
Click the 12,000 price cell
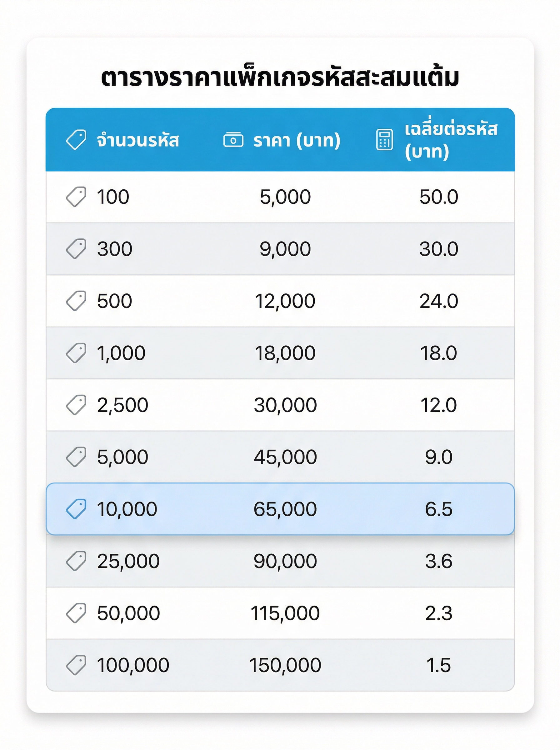click(285, 301)
